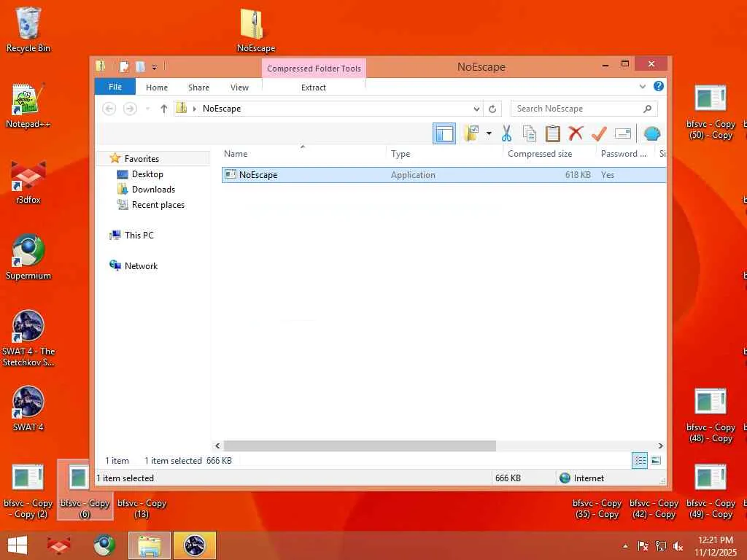Open Downloads in the navigation pane
The width and height of the screenshot is (747, 560).
(x=153, y=190)
